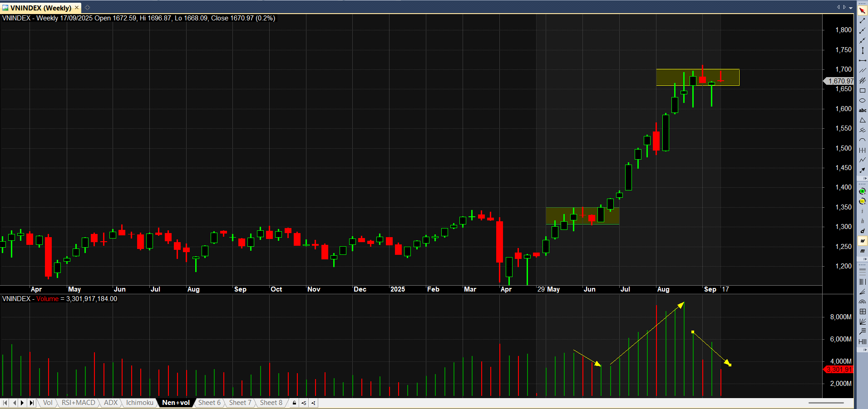The height and width of the screenshot is (409, 868).
Task: Toggle interval link button
Action: click(313, 403)
